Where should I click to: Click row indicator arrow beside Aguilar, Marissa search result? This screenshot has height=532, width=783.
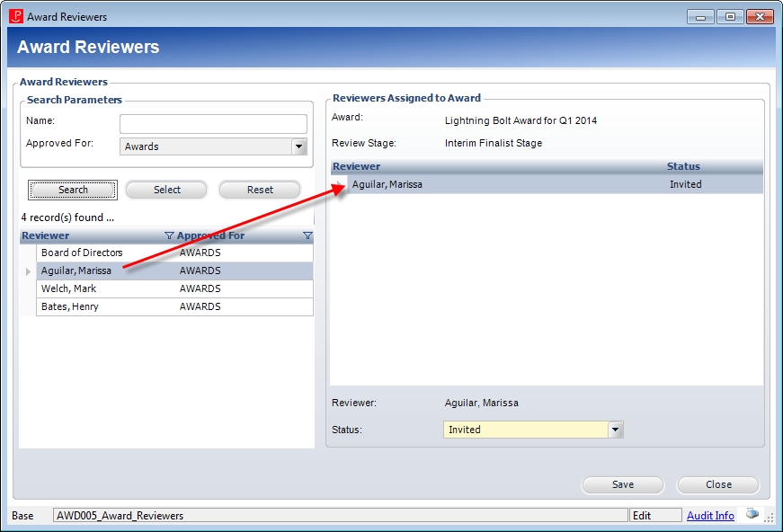pos(28,271)
